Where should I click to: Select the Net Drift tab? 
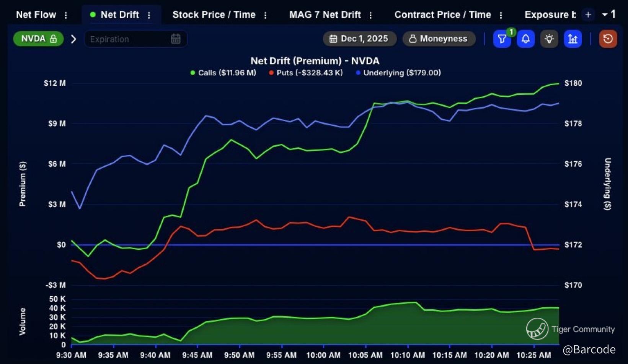tap(119, 15)
